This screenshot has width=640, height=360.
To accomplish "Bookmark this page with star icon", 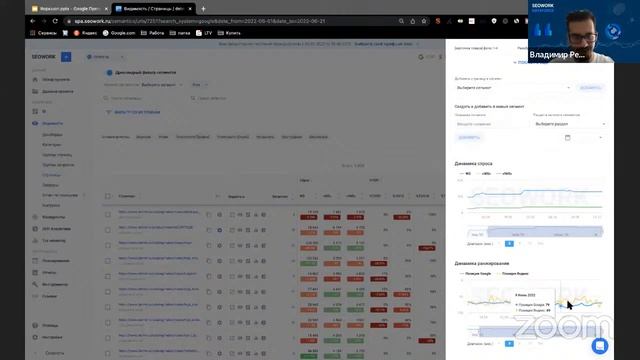I will 424,21.
